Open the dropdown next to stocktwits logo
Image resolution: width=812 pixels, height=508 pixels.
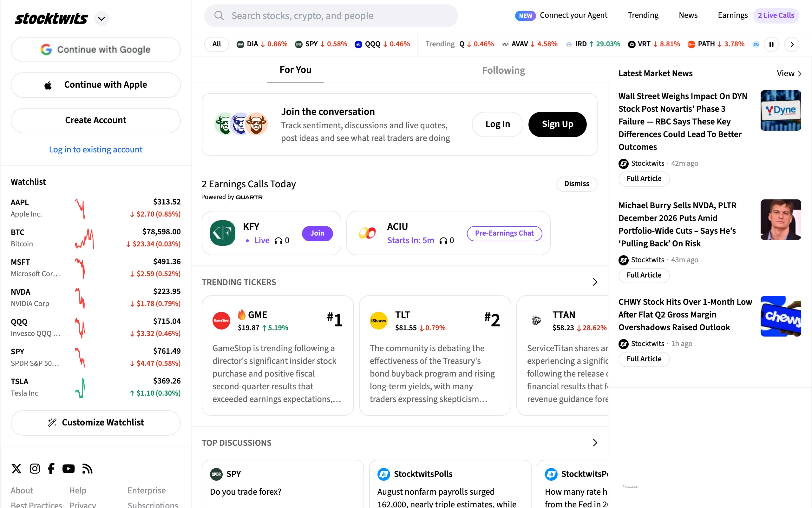[101, 18]
